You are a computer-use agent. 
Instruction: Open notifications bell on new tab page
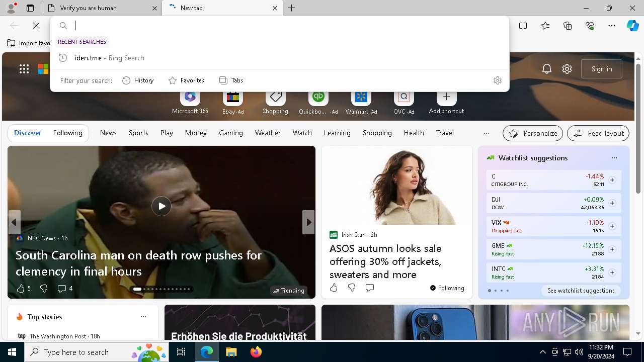pyautogui.click(x=547, y=69)
